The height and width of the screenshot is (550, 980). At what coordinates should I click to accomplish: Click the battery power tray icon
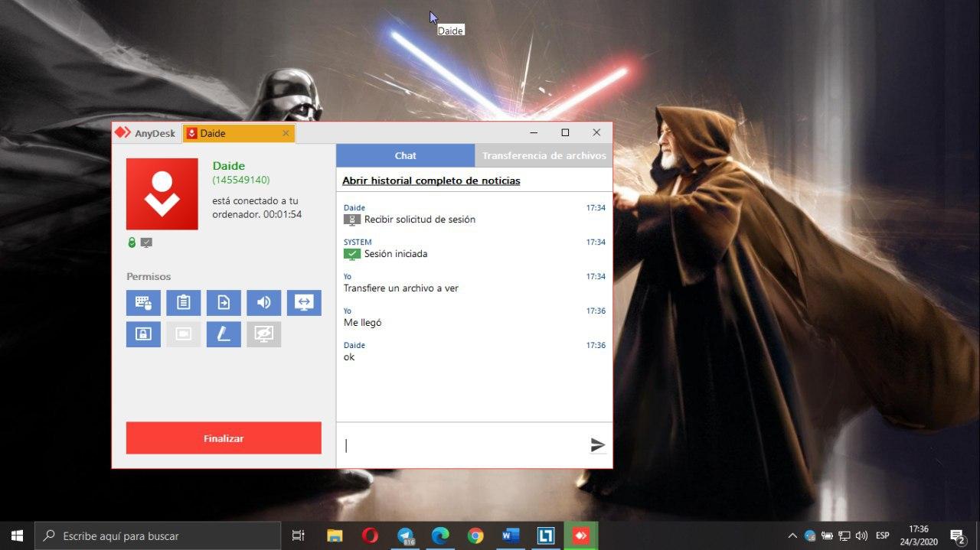pos(828,535)
